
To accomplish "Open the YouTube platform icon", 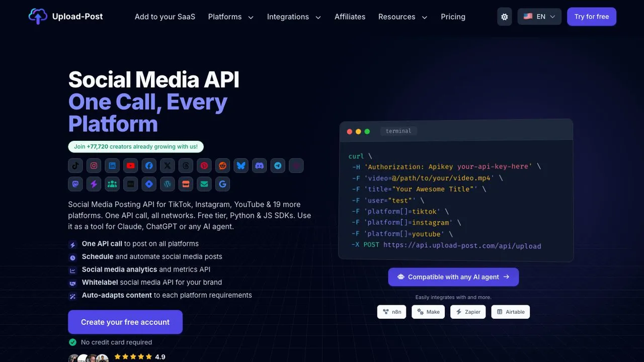I will pyautogui.click(x=131, y=165).
